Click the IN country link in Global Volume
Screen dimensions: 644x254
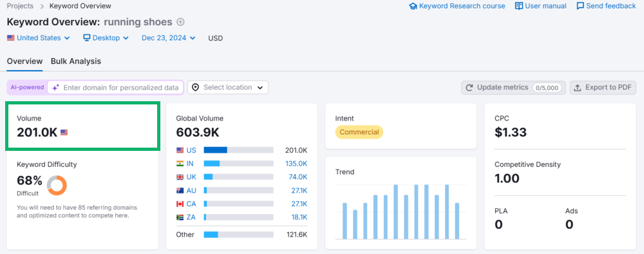[190, 164]
